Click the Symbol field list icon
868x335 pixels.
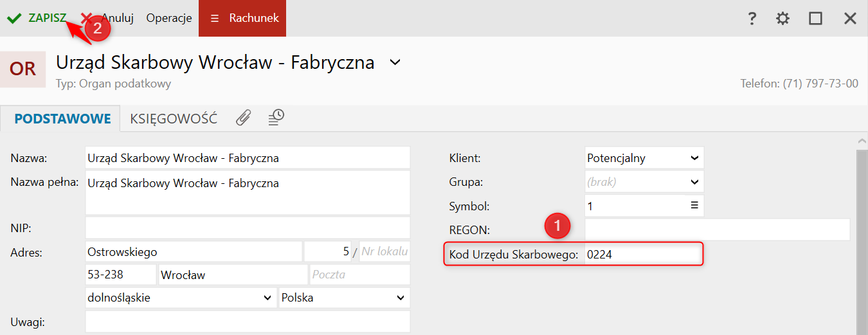694,206
